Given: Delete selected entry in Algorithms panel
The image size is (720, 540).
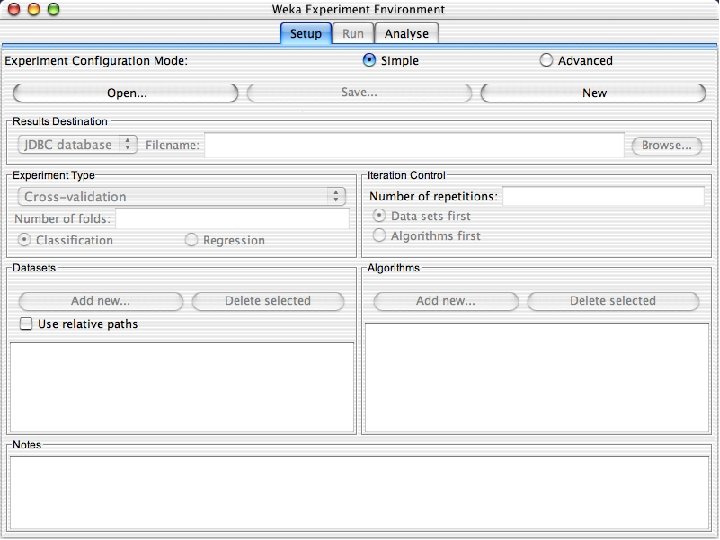Looking at the screenshot, I should tap(613, 301).
